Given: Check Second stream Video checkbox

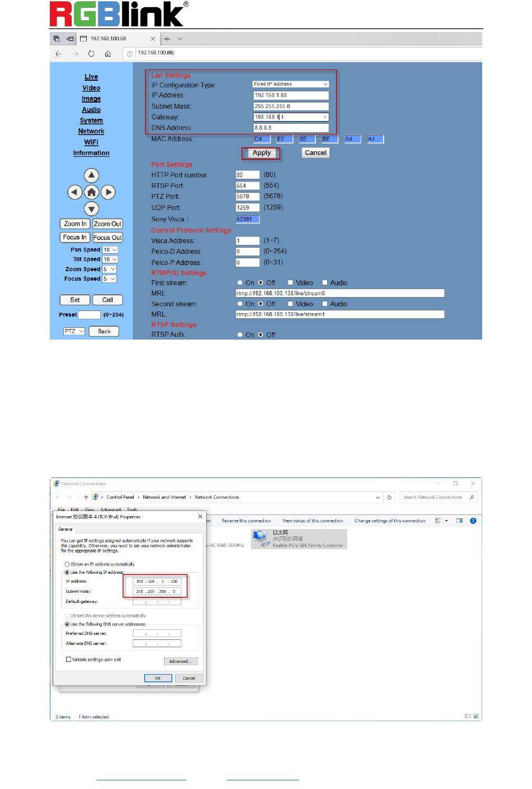Looking at the screenshot, I should [291, 304].
